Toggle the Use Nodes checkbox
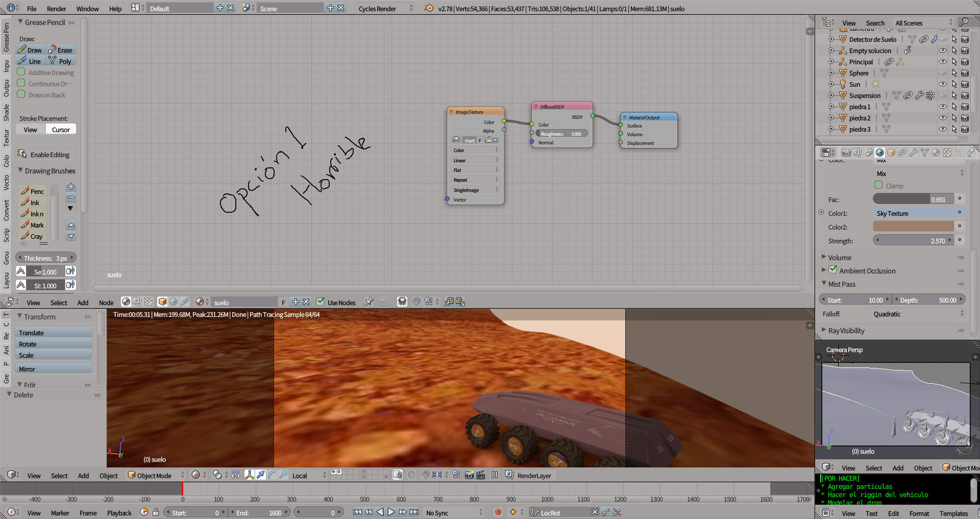 point(321,302)
